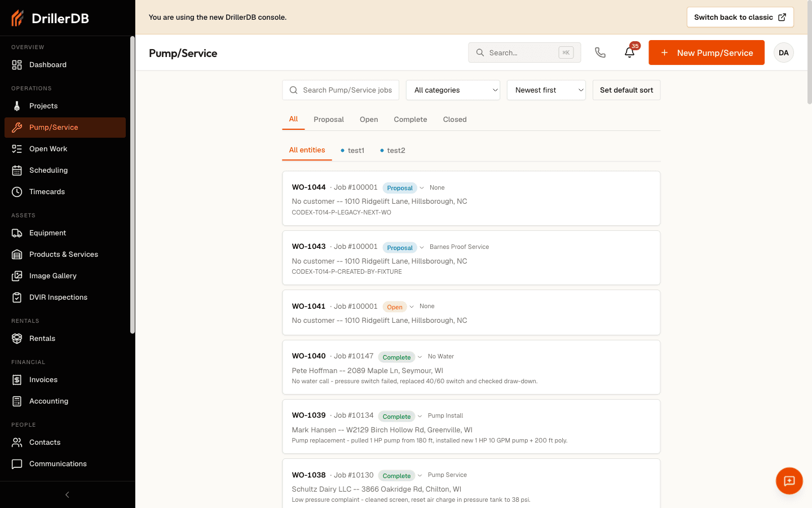Open the Image Gallery icon
This screenshot has width=812, height=508.
coord(17,276)
